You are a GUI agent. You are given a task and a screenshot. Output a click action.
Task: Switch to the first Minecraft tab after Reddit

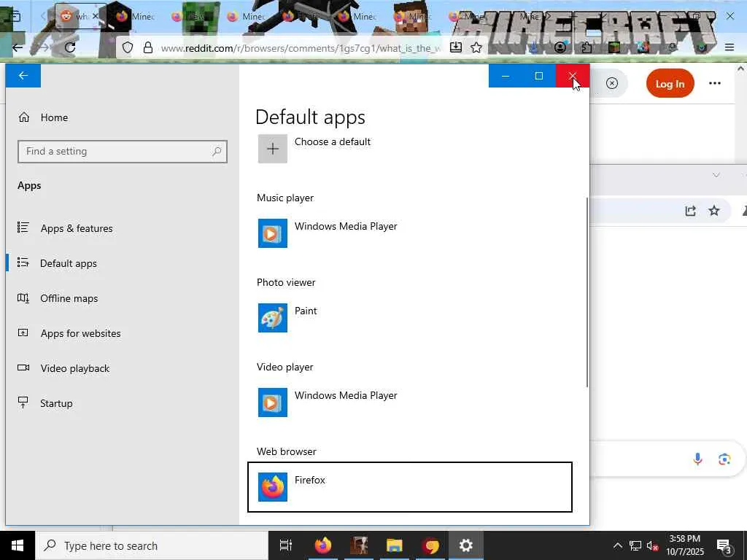[x=136, y=16]
